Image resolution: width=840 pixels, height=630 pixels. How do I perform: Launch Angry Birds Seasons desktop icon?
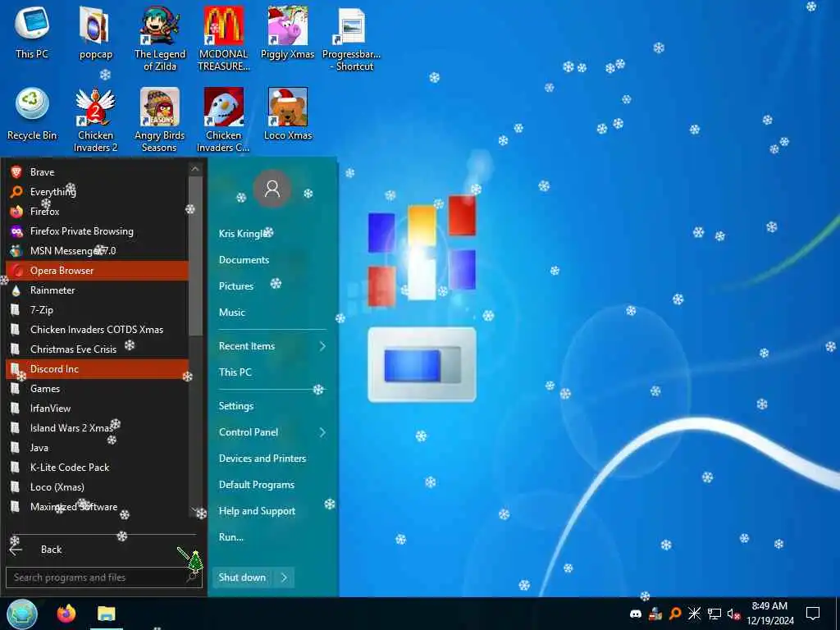tap(160, 120)
